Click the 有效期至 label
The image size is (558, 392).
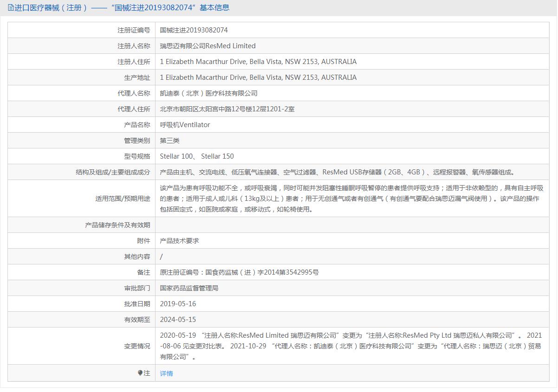[137, 320]
